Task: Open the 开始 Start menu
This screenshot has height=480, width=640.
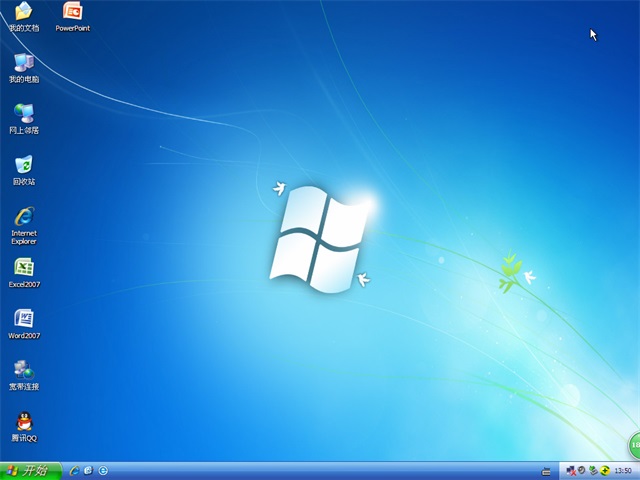Action: tap(30, 471)
